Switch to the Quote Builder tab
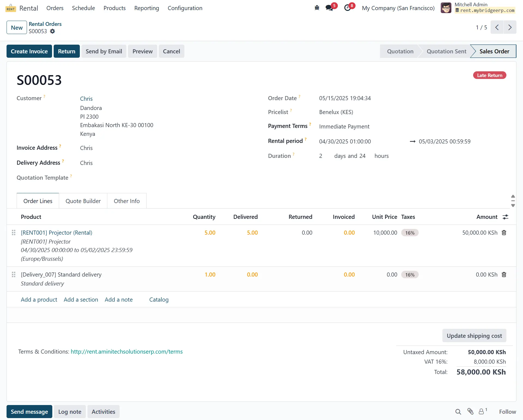 point(83,201)
